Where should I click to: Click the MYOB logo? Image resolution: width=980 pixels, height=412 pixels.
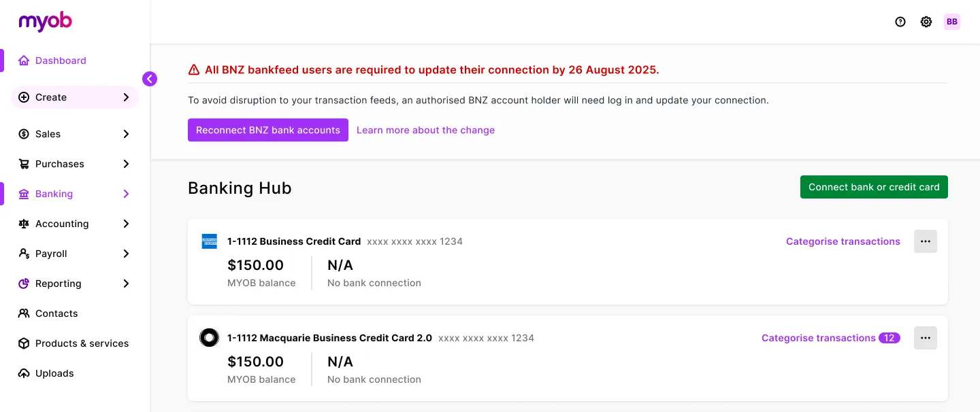pos(45,21)
